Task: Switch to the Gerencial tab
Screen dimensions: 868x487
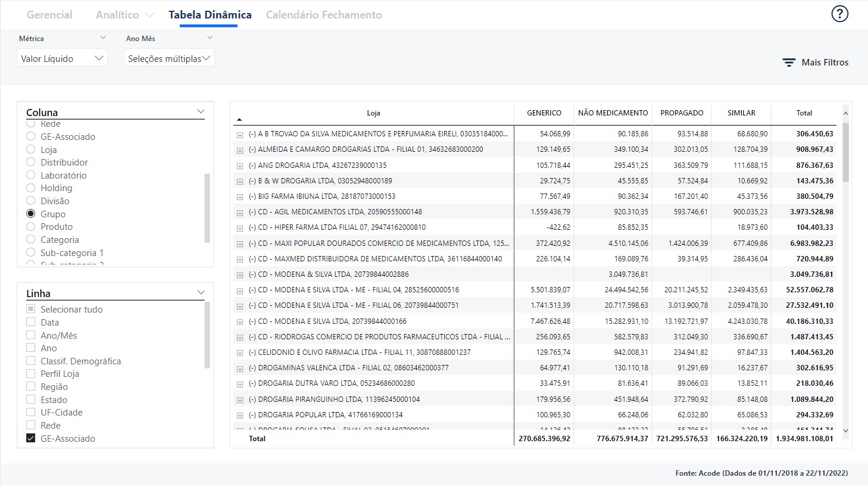Action: (x=49, y=15)
